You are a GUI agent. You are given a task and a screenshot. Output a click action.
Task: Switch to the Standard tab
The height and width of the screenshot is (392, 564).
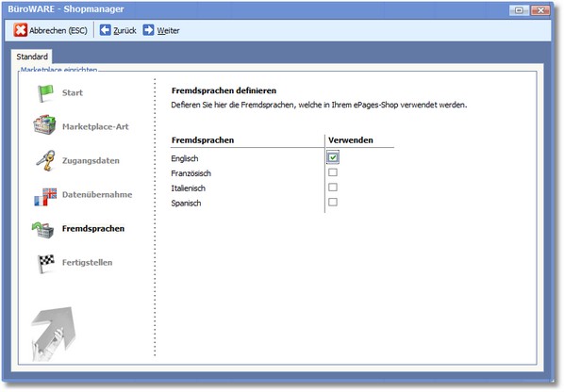pyautogui.click(x=32, y=57)
